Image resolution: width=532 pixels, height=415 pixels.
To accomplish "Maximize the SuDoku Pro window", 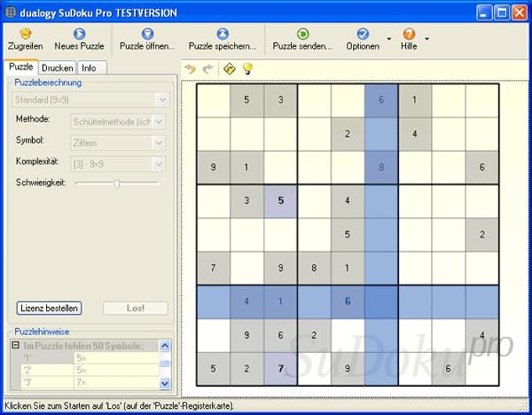I will coord(501,13).
